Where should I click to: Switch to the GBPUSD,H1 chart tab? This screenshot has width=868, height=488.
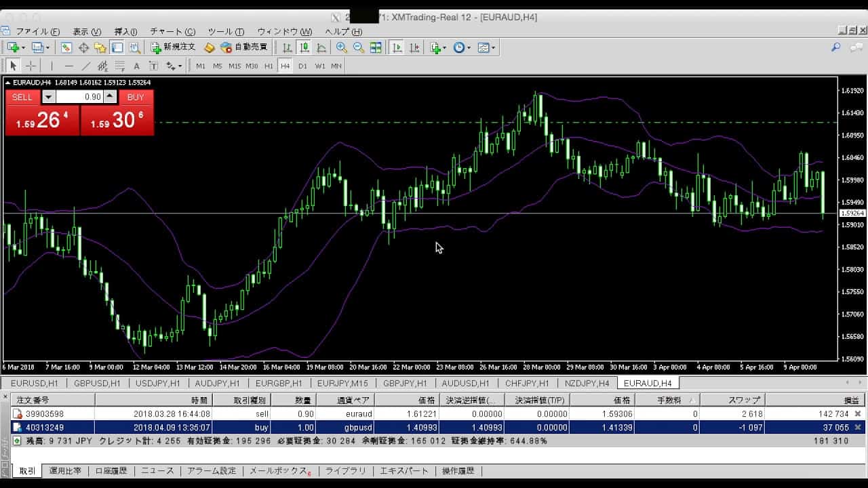point(98,384)
